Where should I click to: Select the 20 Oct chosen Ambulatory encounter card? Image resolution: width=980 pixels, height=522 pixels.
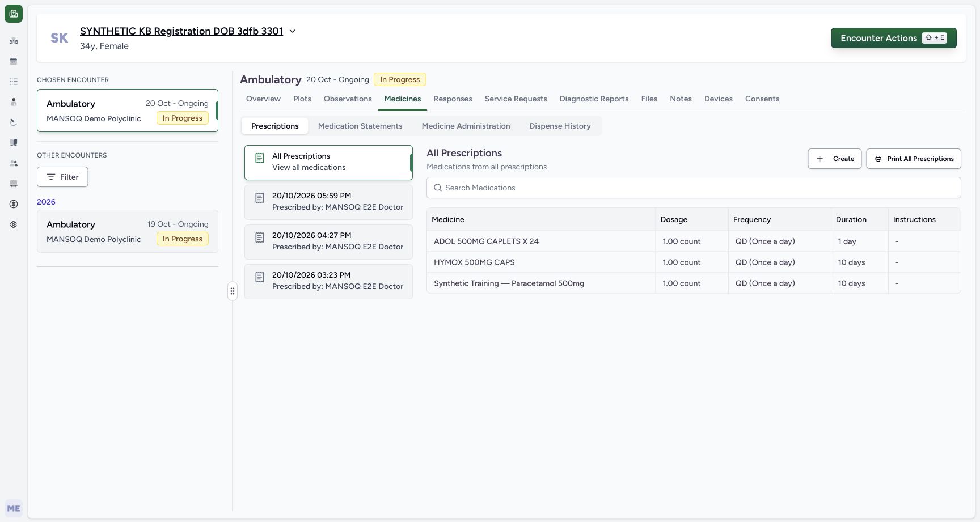pyautogui.click(x=128, y=111)
